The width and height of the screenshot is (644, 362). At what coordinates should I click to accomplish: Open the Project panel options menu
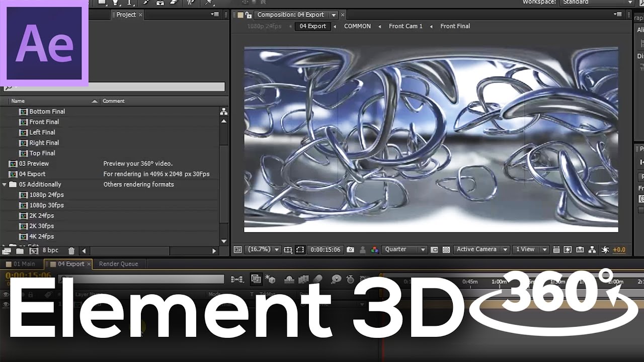tap(215, 15)
